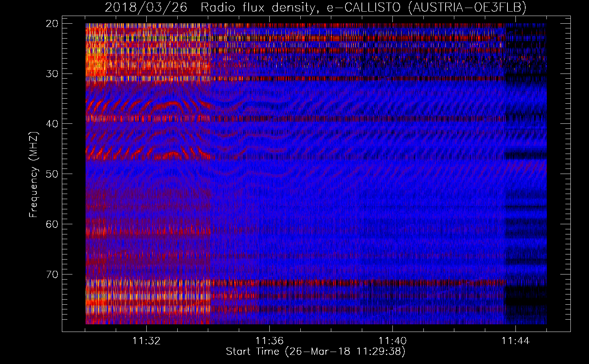Click the 40 frequency tick label
The height and width of the screenshot is (364, 589).
click(52, 124)
